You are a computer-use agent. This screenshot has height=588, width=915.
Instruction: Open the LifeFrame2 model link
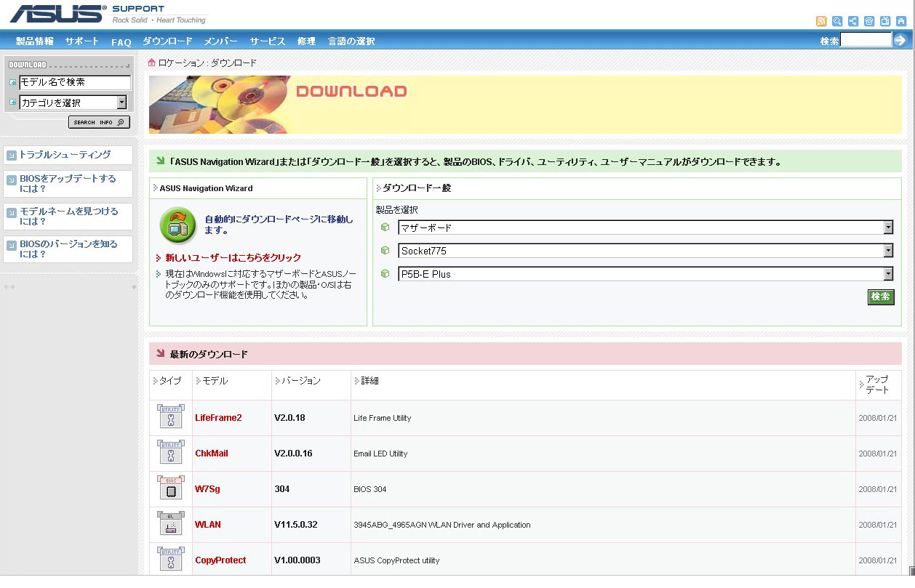(x=218, y=418)
